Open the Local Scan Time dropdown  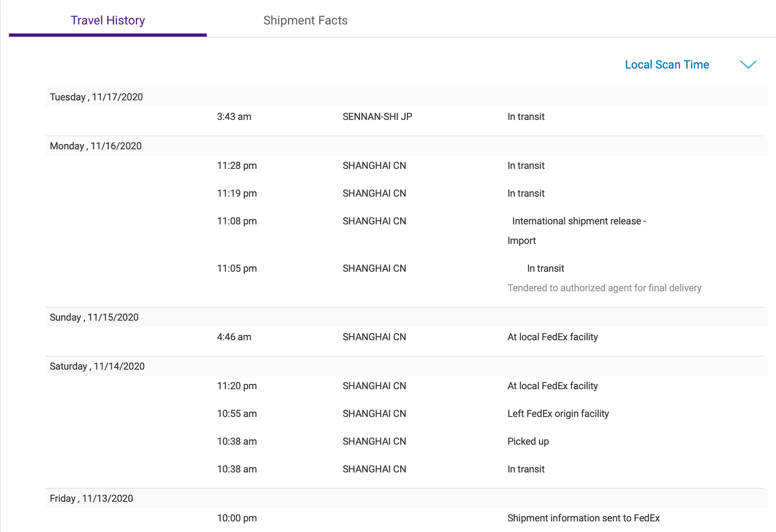[x=667, y=64]
